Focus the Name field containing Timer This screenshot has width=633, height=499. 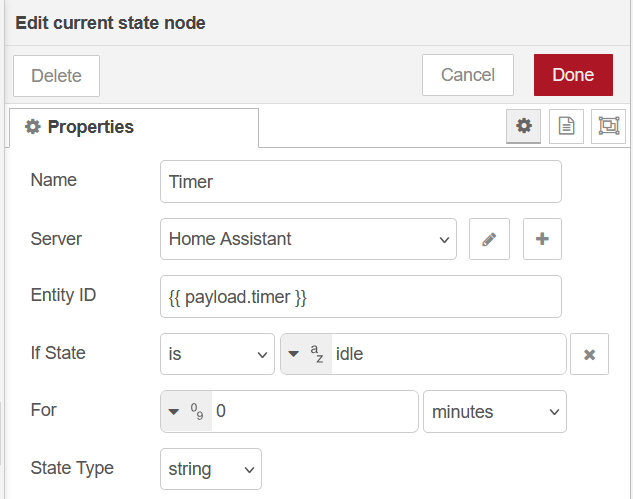[x=360, y=182]
